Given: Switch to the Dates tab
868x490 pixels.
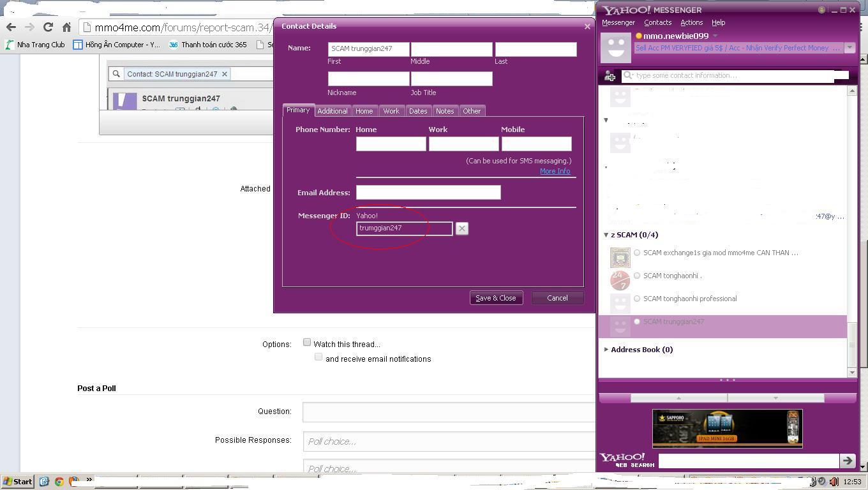Looking at the screenshot, I should 418,111.
